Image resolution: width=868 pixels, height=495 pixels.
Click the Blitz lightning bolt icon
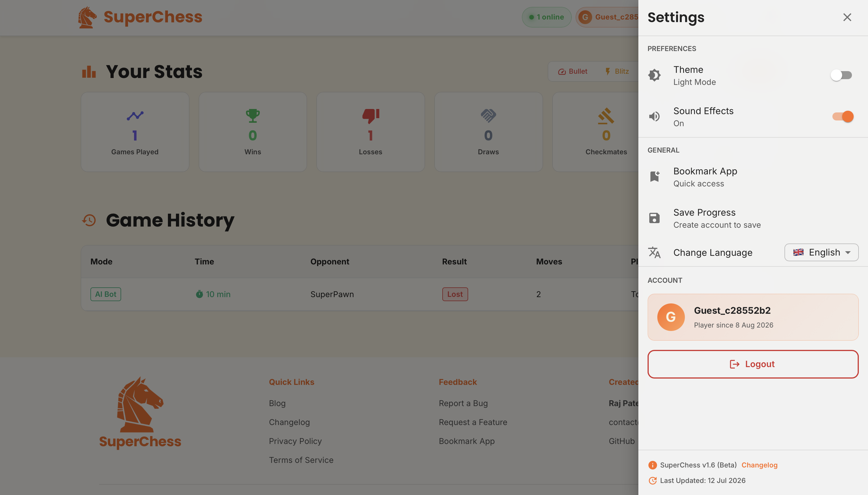pos(608,71)
